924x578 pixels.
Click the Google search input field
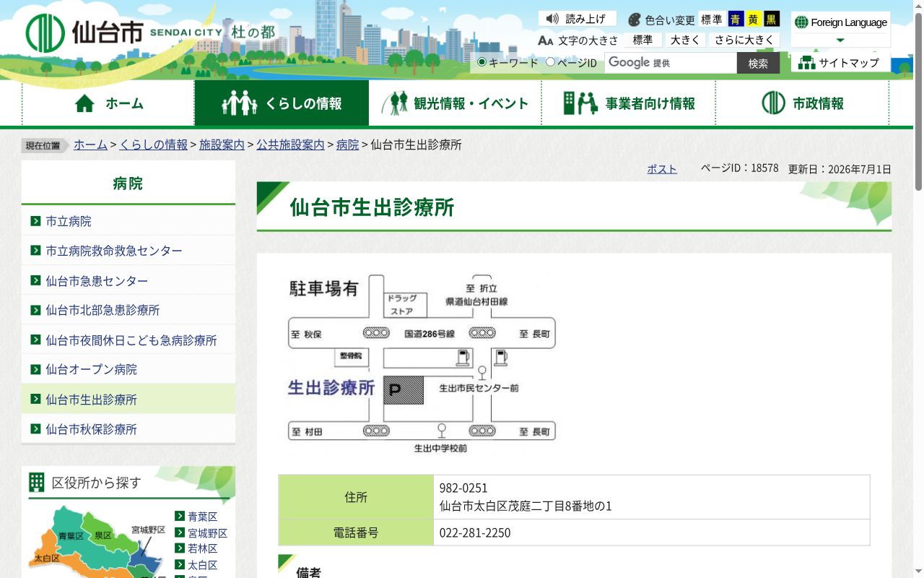coord(671,63)
